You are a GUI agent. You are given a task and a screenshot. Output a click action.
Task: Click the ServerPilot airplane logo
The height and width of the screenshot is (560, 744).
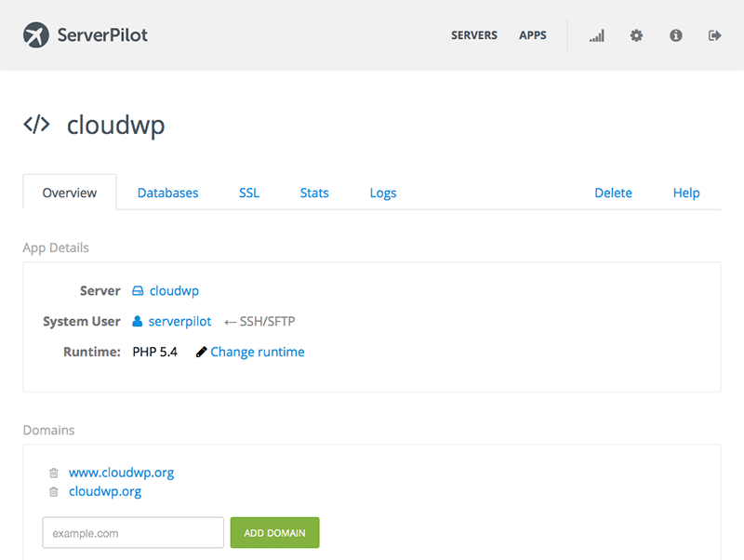click(x=36, y=35)
